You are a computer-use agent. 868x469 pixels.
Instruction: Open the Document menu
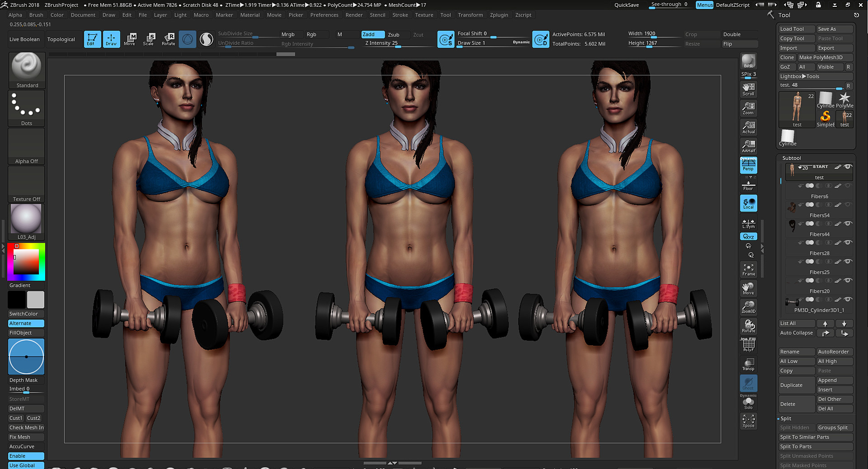pyautogui.click(x=83, y=15)
